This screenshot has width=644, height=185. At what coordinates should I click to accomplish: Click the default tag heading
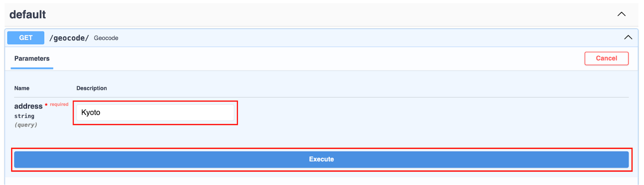(x=28, y=14)
